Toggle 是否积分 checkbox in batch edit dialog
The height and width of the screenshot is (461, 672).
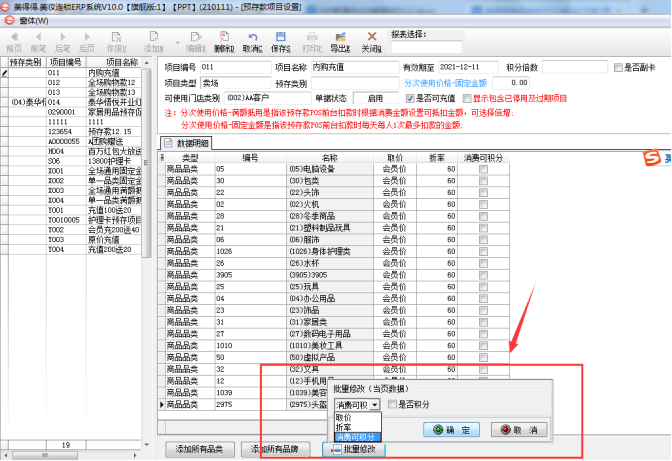point(392,404)
